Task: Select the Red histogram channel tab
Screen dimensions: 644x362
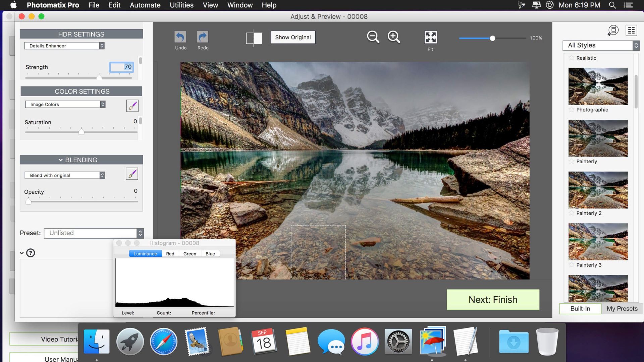Action: (x=170, y=253)
